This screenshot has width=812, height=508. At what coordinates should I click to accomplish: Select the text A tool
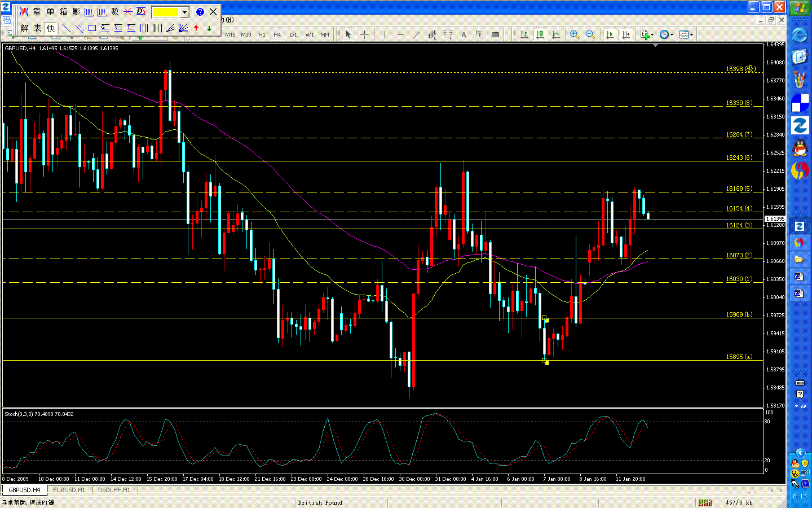(464, 35)
